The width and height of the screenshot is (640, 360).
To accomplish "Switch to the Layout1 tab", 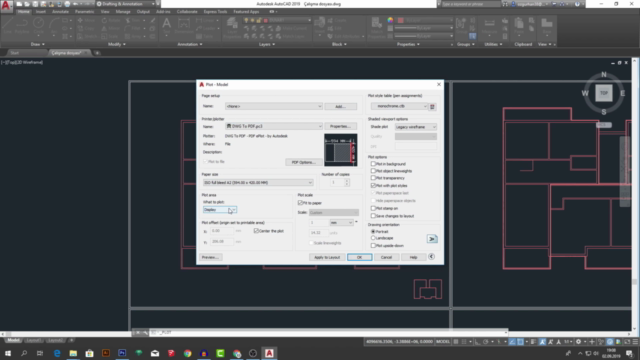I will (x=33, y=340).
